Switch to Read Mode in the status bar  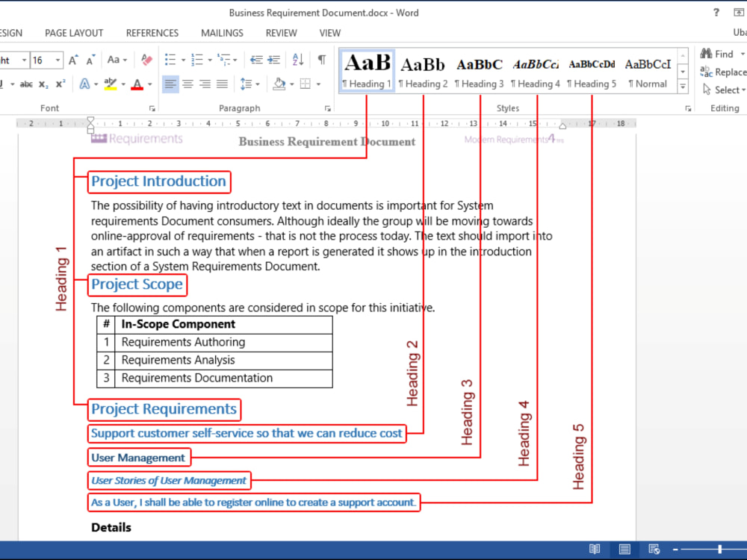595,549
